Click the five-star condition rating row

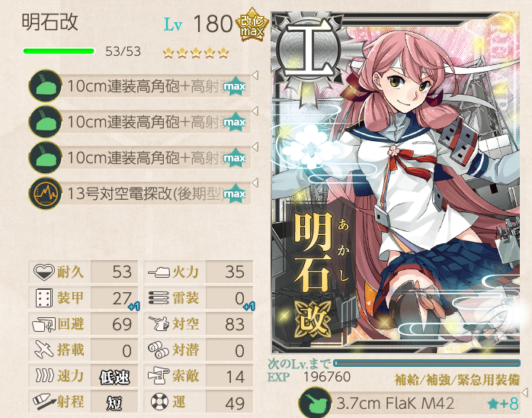click(x=196, y=53)
